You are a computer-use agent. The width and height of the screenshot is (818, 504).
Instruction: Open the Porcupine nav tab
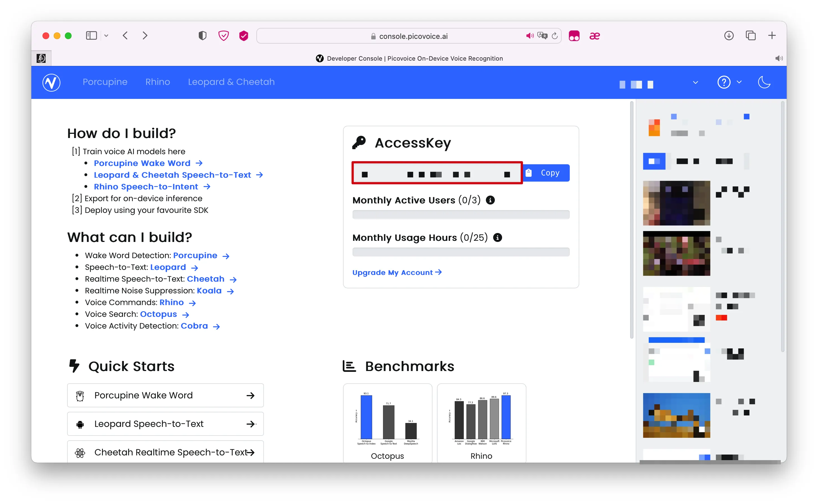pyautogui.click(x=105, y=82)
